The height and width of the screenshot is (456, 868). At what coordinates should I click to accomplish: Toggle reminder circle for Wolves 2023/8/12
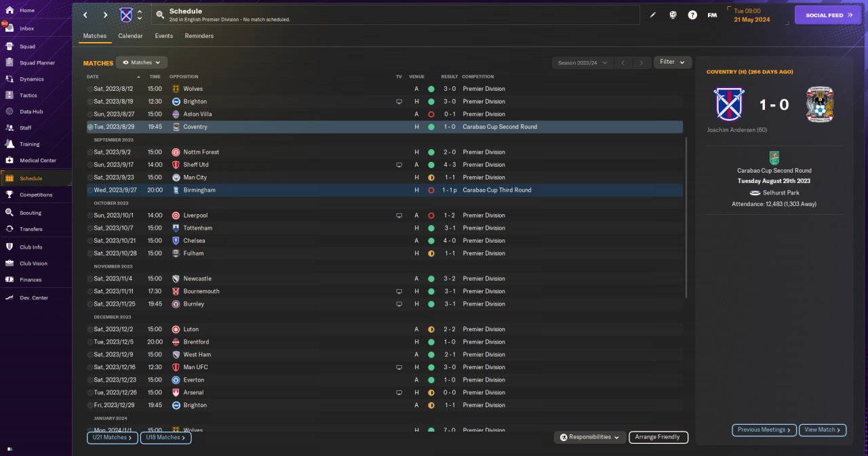tap(90, 89)
